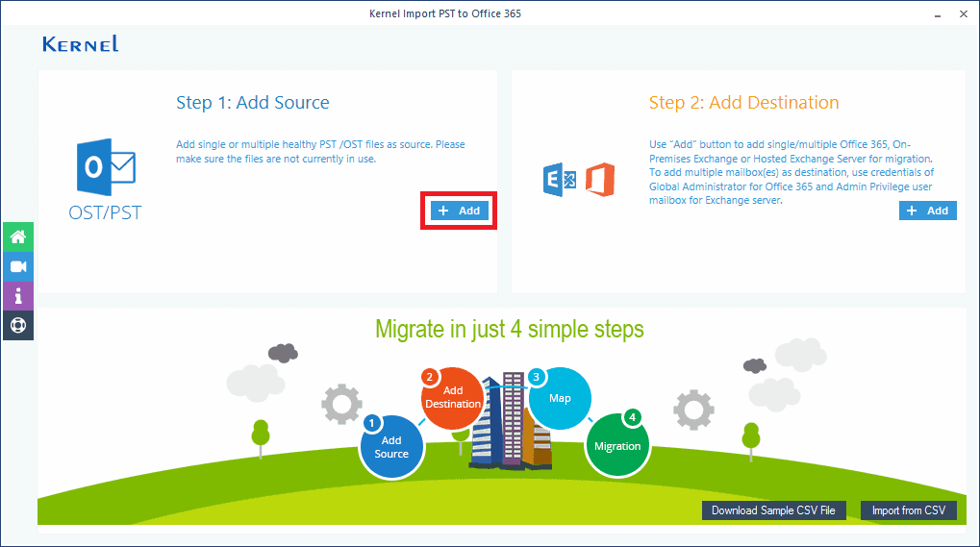Click the green Home icon in sidebar
Screen dimensions: 980x547
18,236
